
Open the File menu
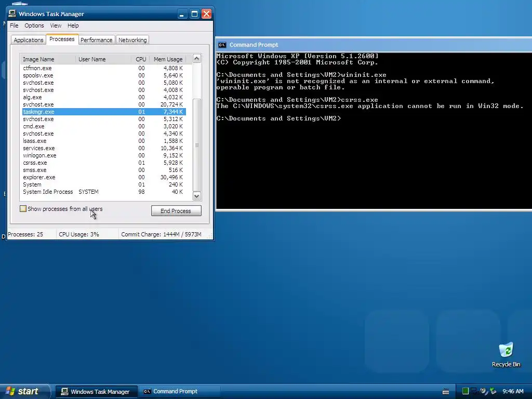tap(14, 25)
